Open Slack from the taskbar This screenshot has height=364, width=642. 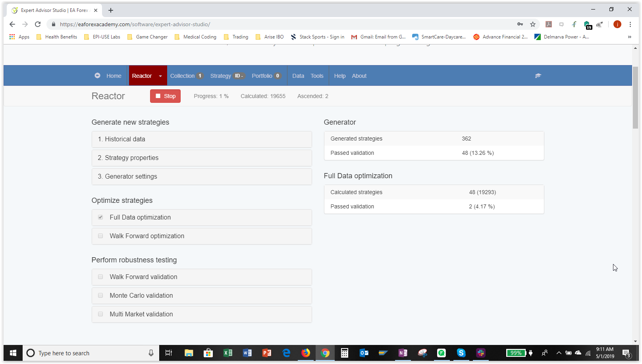(x=481, y=353)
